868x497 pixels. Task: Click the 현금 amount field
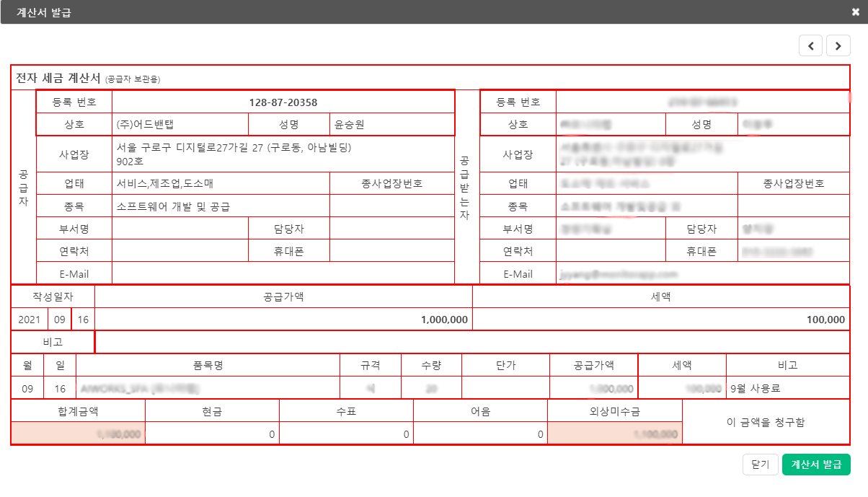(x=212, y=434)
